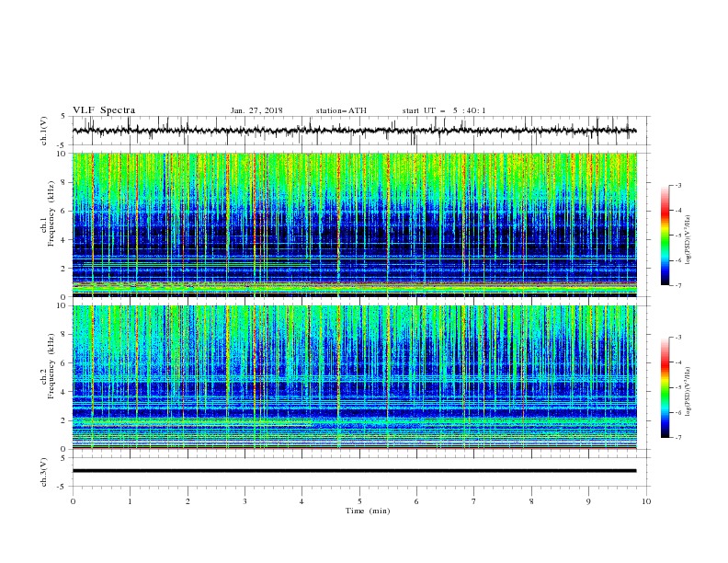The image size is (728, 563).
Task: Click the "station=ATH" label
Action: pyautogui.click(x=341, y=110)
